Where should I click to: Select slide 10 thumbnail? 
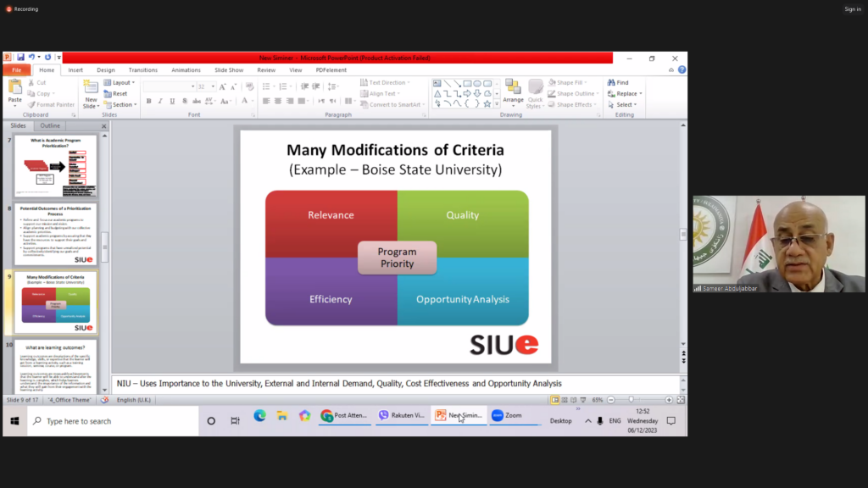[x=55, y=366]
